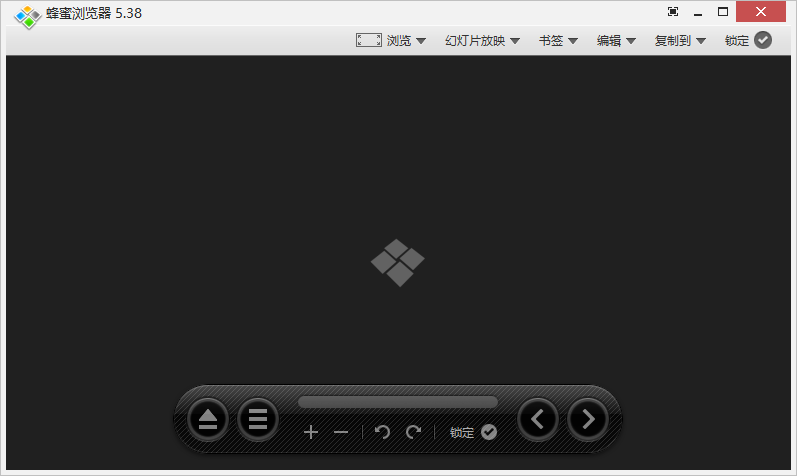
Task: Click the eject-style open button
Action: click(x=208, y=419)
